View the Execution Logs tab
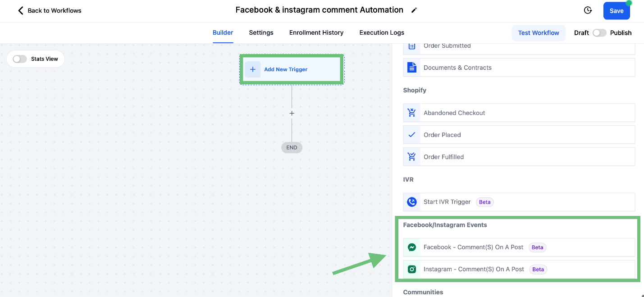The height and width of the screenshot is (297, 644). 382,33
